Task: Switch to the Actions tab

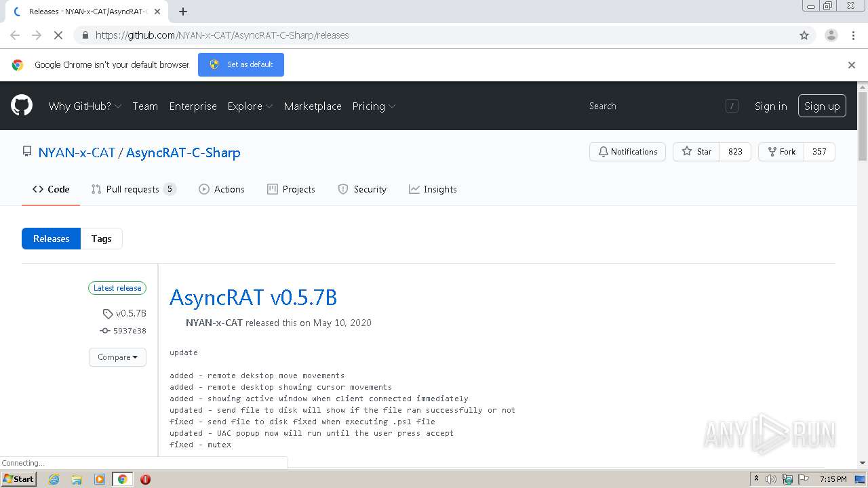Action: [222, 189]
